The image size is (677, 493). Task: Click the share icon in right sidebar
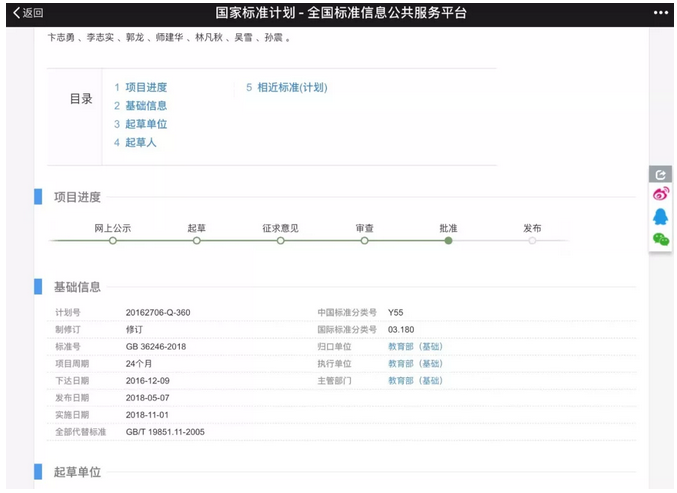point(660,175)
